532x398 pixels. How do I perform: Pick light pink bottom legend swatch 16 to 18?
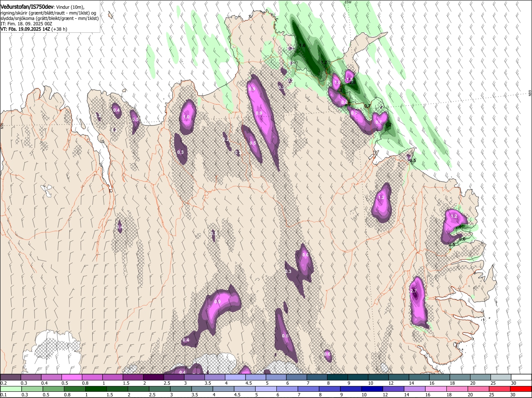point(436,389)
